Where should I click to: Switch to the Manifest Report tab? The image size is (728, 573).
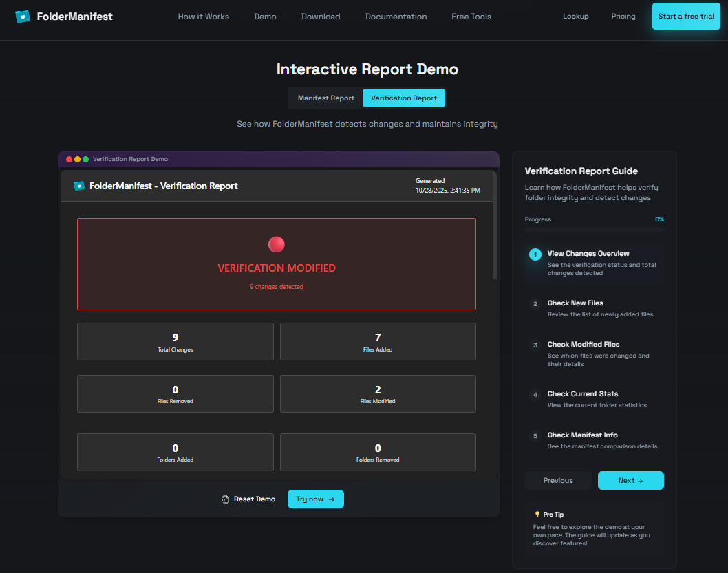(x=325, y=98)
